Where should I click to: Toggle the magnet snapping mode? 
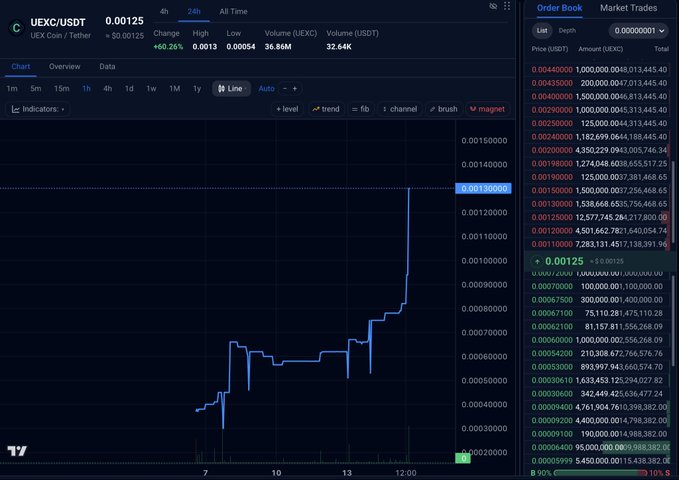pos(487,109)
